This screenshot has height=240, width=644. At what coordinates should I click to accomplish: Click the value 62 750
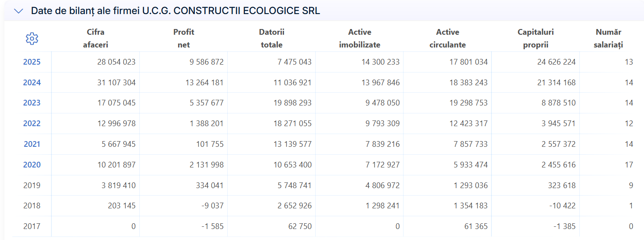(x=301, y=226)
